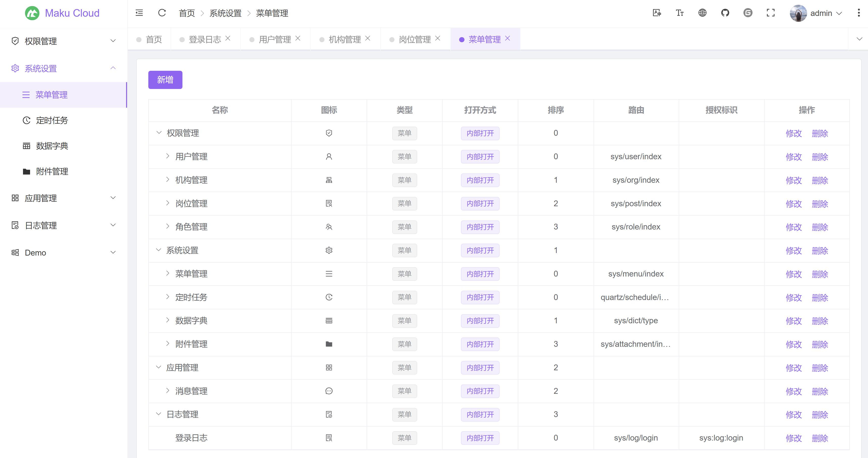Viewport: 868px width, 458px height.
Task: Close the 登录日志 tab
Action: click(228, 38)
